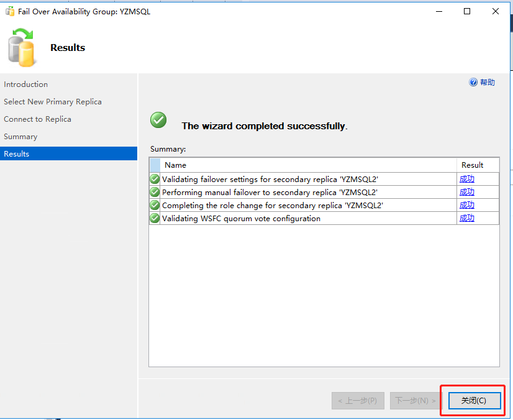
Task: Open the Summary step in sidebar
Action: click(x=20, y=137)
